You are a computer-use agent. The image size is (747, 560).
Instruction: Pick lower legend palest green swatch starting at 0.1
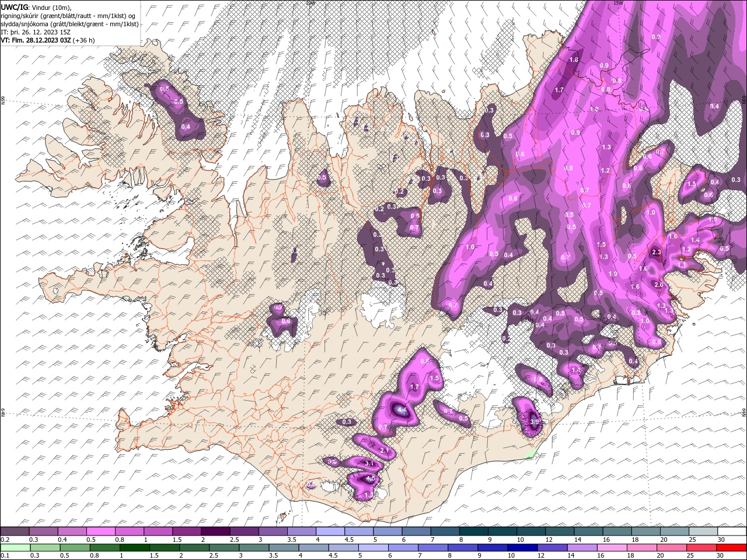(x=15, y=548)
